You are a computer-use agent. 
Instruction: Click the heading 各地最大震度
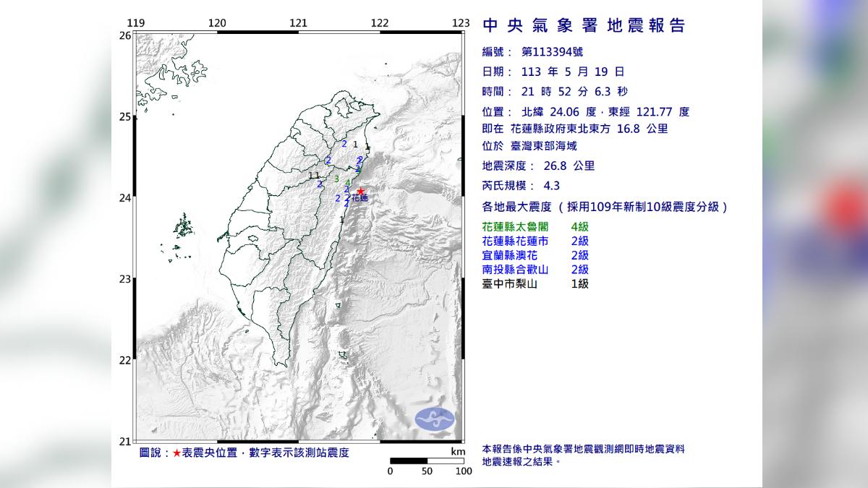pos(516,207)
